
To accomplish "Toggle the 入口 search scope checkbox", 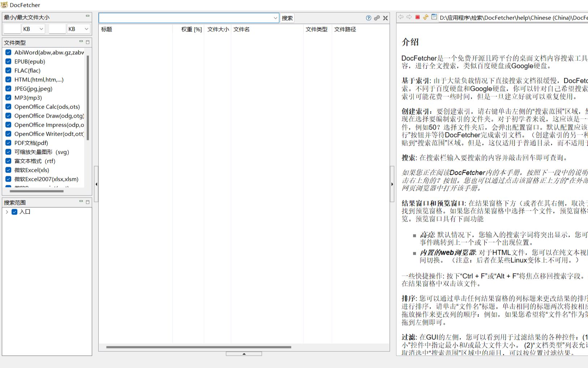I will (x=14, y=212).
